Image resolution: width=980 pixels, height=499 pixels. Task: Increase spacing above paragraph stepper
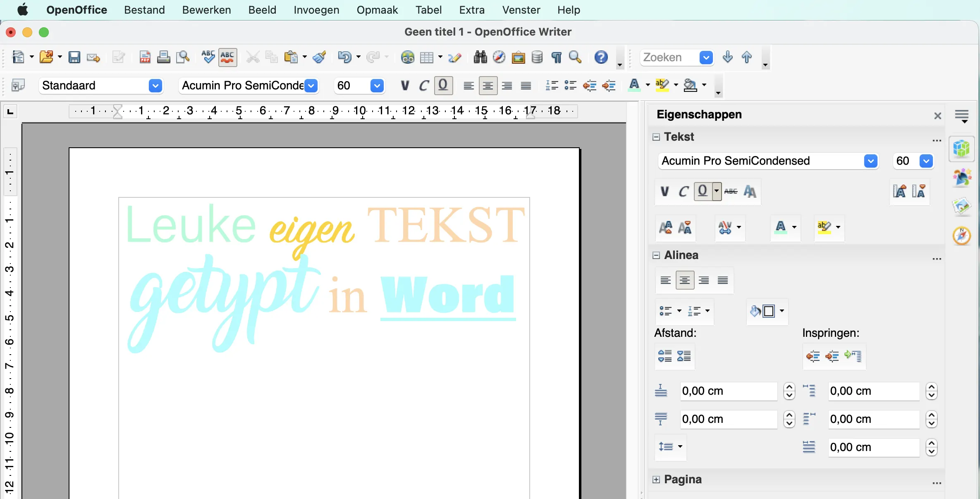coord(789,387)
